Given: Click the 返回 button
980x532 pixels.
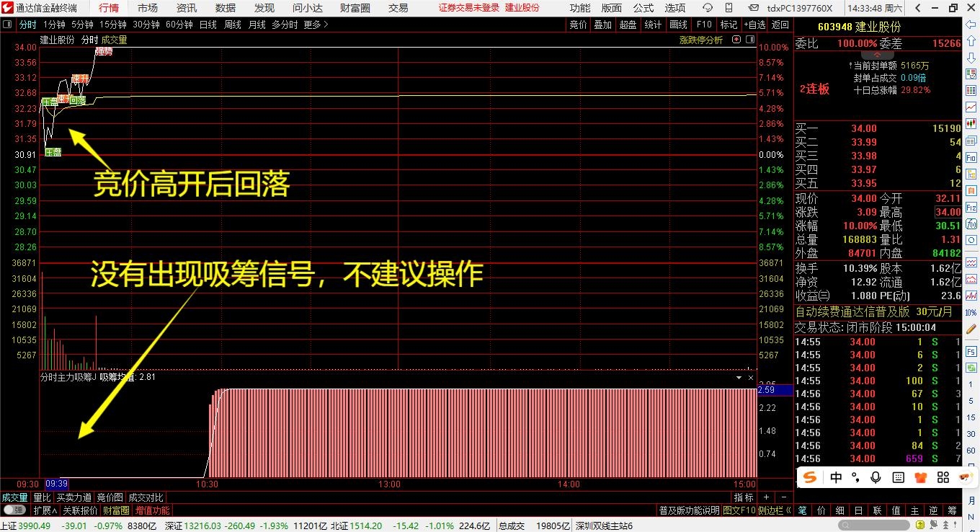Looking at the screenshot, I should pos(780,25).
